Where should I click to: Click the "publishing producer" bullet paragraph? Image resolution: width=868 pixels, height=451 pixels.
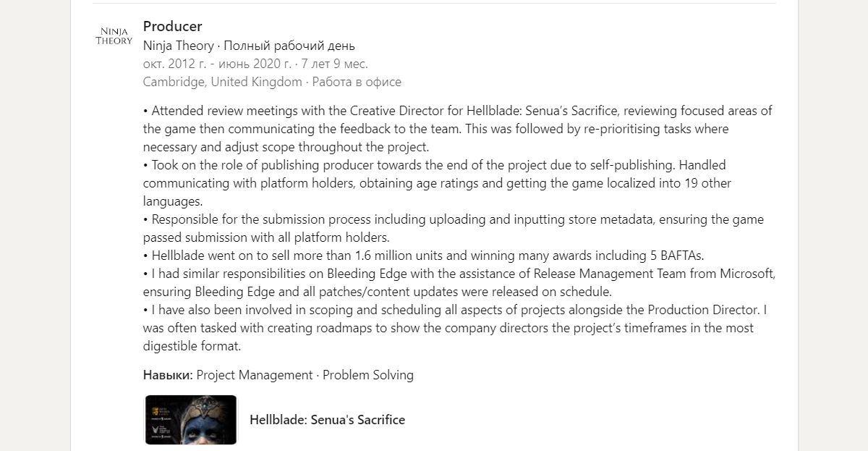(438, 183)
